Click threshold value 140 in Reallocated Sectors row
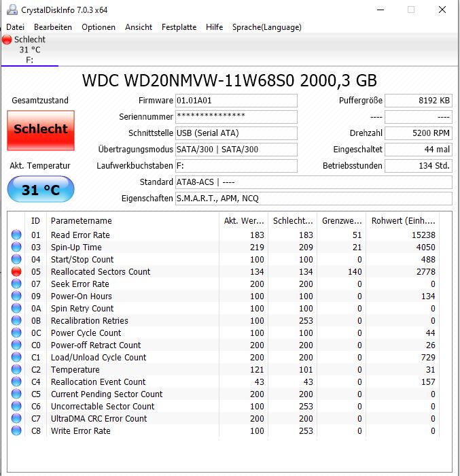Viewport: 460px width, 476px height. coord(355,272)
